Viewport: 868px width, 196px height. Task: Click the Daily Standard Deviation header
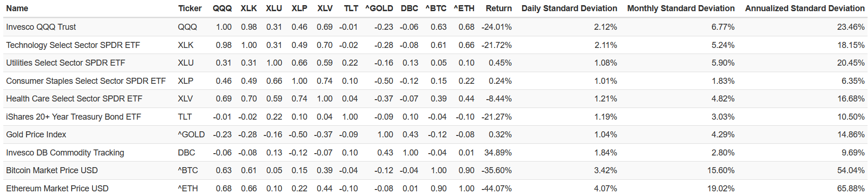point(569,8)
